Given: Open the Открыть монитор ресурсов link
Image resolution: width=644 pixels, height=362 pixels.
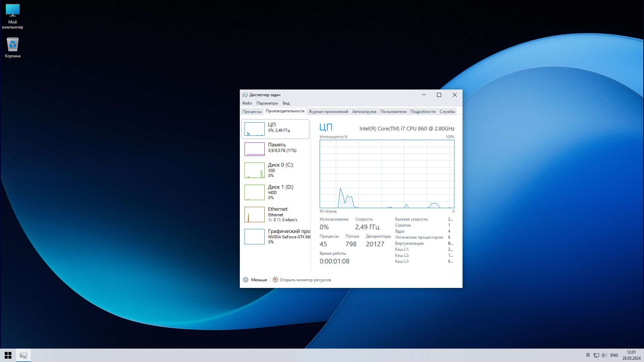Looking at the screenshot, I should [305, 280].
